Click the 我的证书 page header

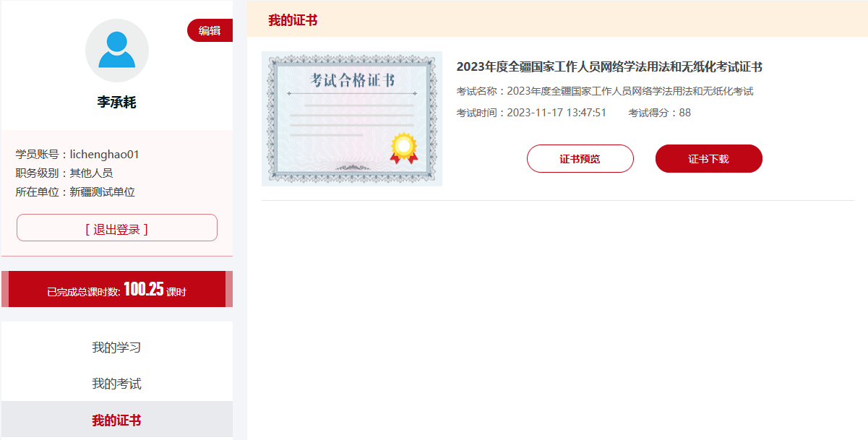click(x=293, y=20)
